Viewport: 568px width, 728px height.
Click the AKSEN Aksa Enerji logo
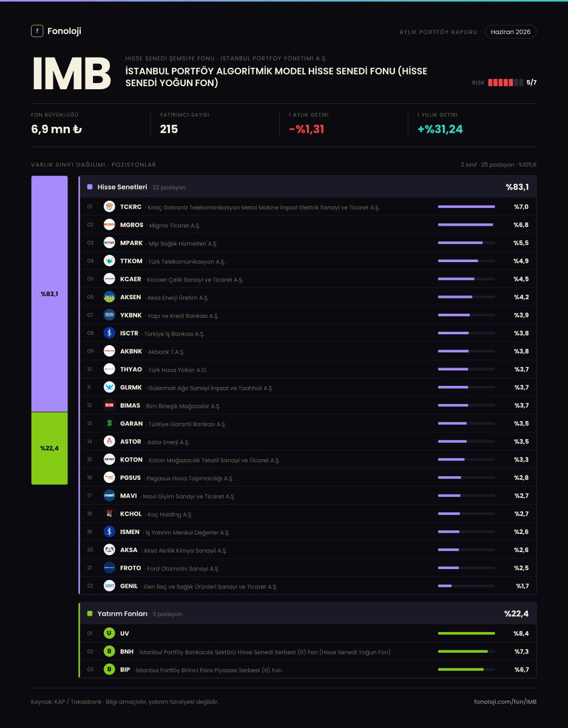click(109, 297)
